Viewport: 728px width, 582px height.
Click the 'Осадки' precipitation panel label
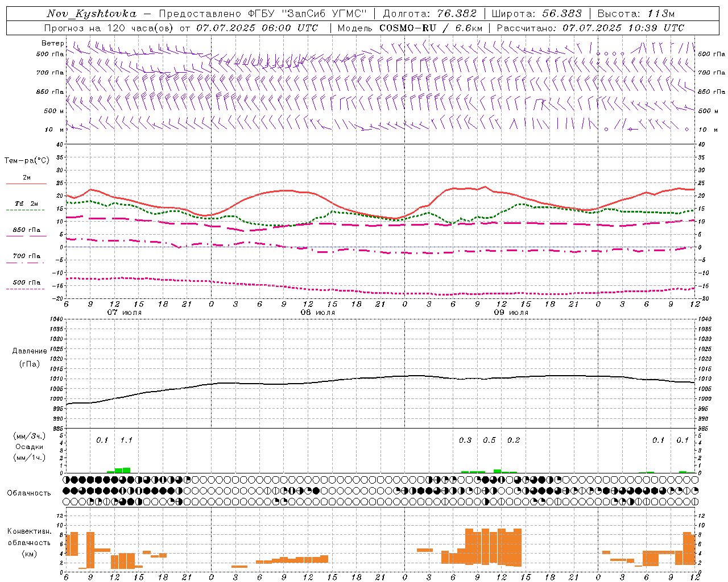click(29, 447)
